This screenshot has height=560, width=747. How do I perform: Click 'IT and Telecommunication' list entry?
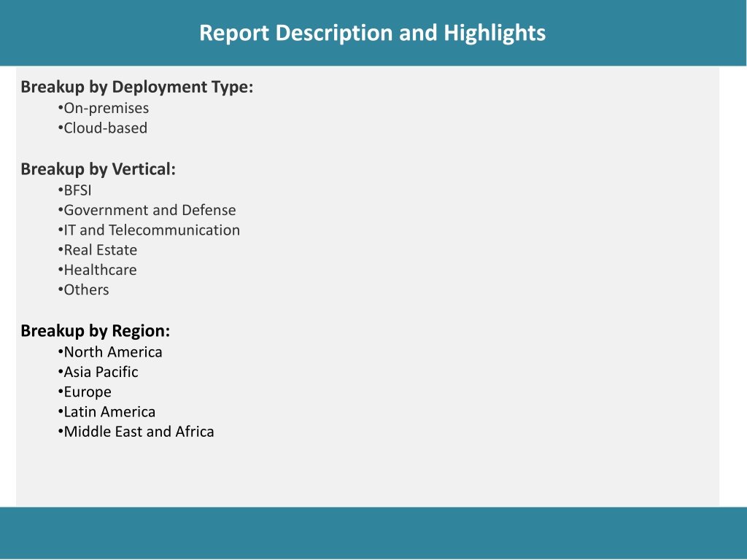[x=149, y=230]
